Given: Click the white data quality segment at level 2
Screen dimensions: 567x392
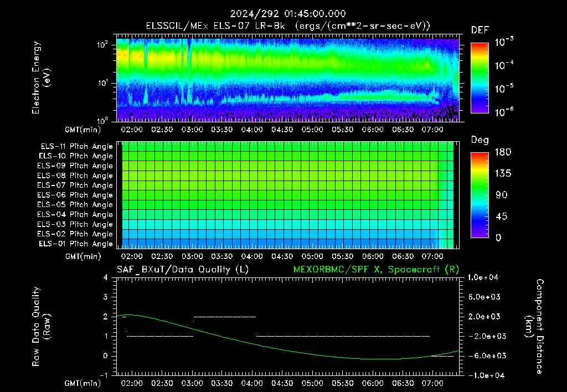Looking at the screenshot, I should (225, 317).
